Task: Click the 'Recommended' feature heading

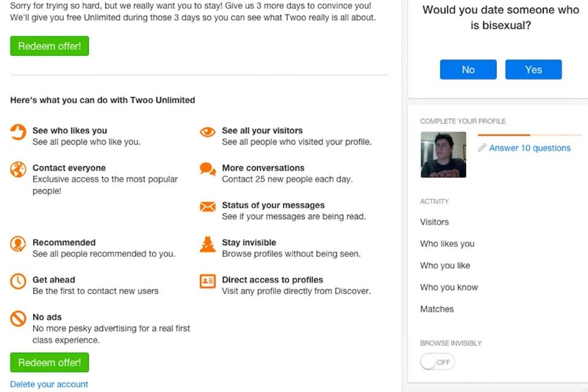Action: coord(64,242)
